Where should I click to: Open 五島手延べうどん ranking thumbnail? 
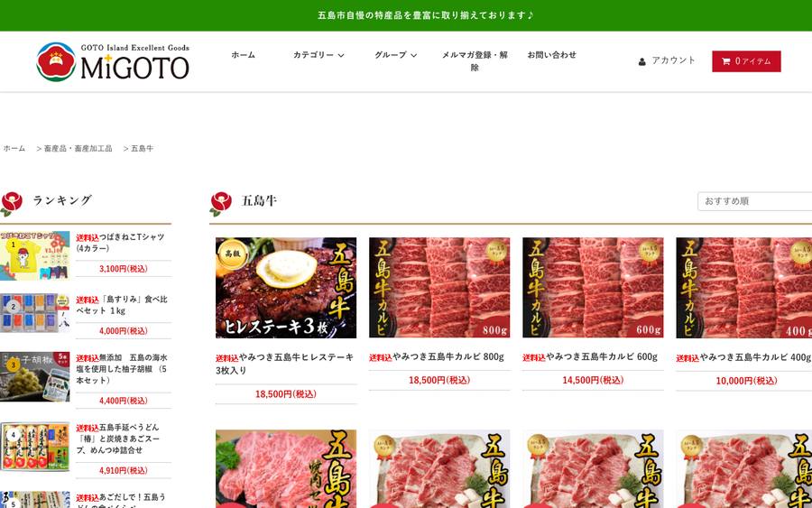(34, 447)
